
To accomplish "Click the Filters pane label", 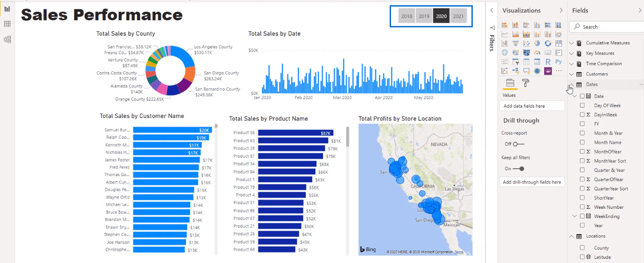I will (x=492, y=43).
